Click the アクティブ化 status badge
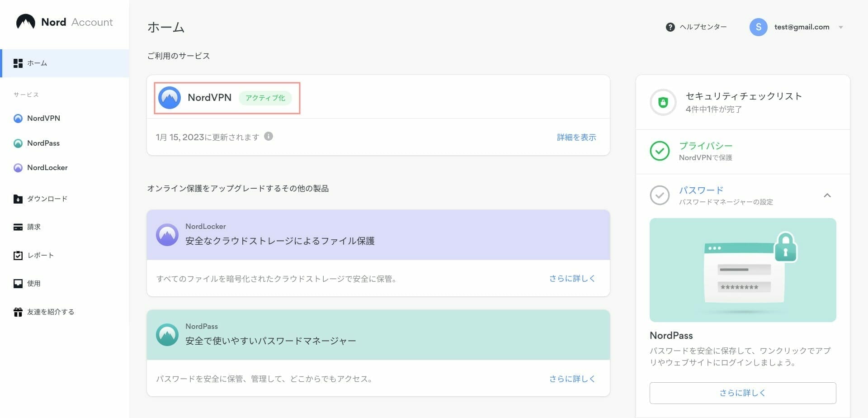 click(265, 98)
